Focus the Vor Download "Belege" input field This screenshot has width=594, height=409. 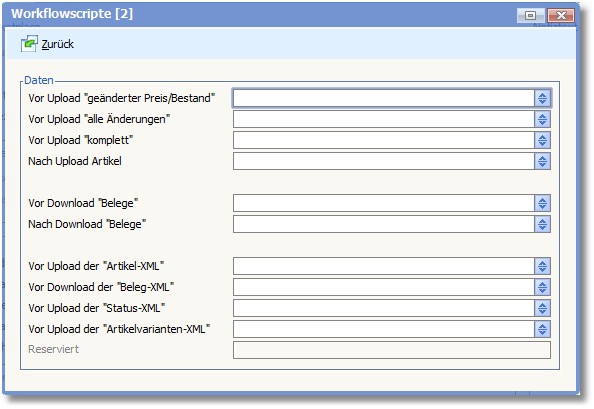coord(384,203)
